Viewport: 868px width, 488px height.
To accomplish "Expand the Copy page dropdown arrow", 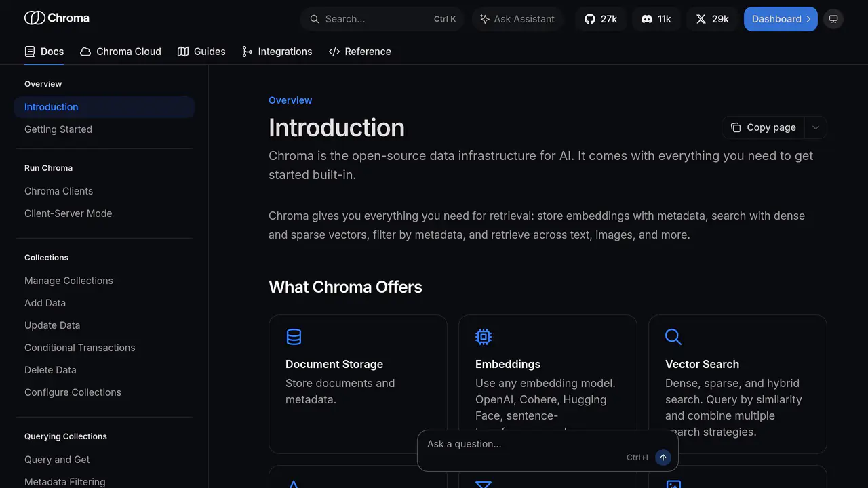I will 816,127.
